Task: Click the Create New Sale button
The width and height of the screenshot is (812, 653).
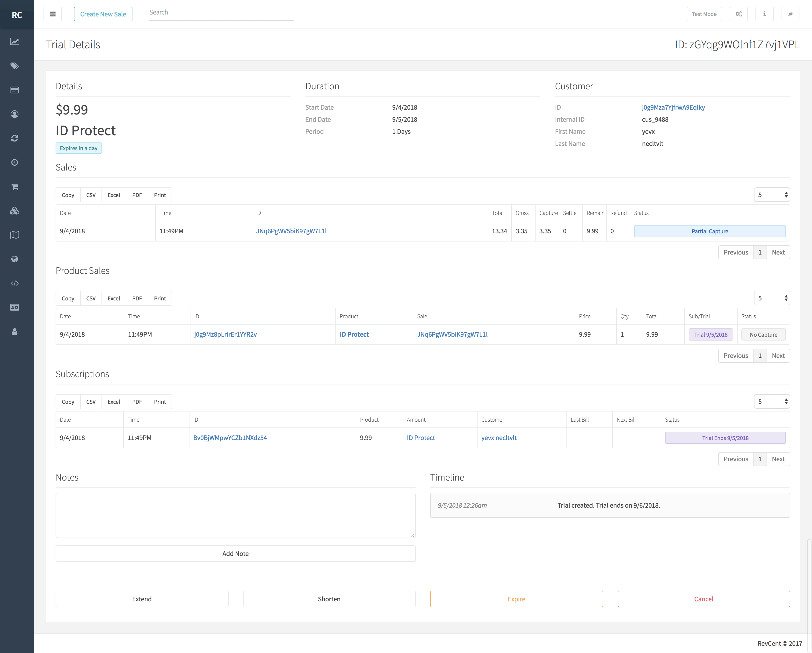Action: 103,14
